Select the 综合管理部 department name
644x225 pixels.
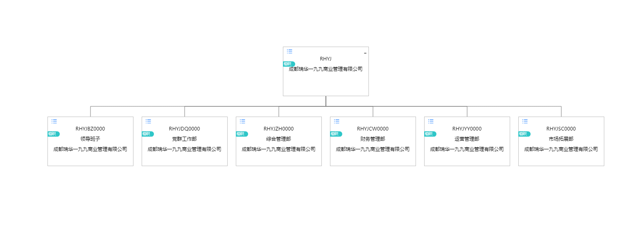(278, 139)
